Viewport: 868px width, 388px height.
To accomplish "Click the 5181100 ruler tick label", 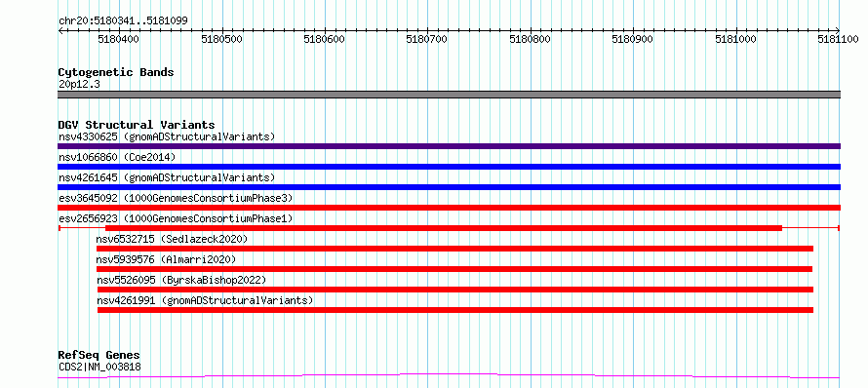I will pos(838,39).
